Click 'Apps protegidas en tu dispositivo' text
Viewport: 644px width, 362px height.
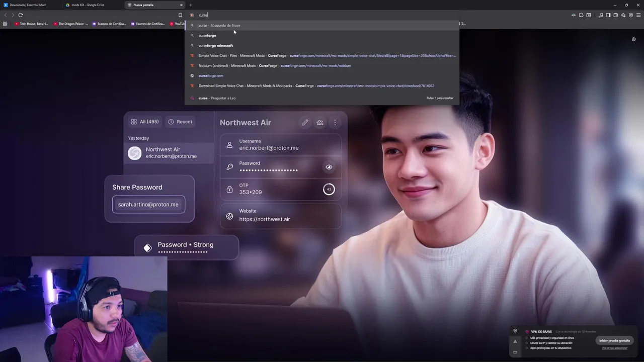point(550,348)
